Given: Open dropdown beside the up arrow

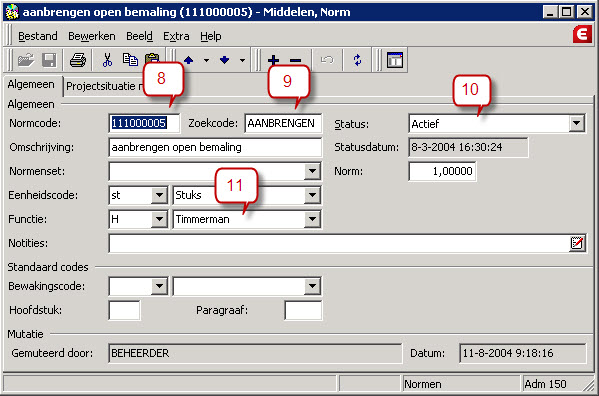Looking at the screenshot, I should (206, 60).
